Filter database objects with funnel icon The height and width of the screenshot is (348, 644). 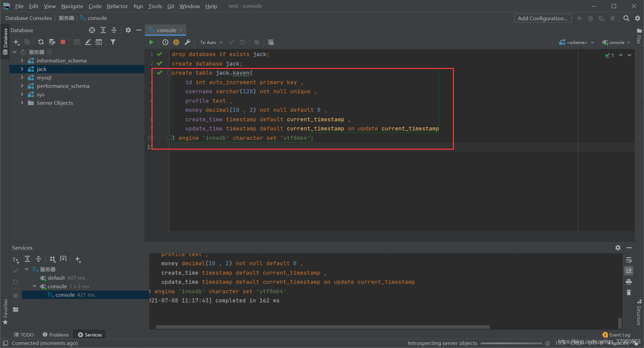click(x=113, y=42)
